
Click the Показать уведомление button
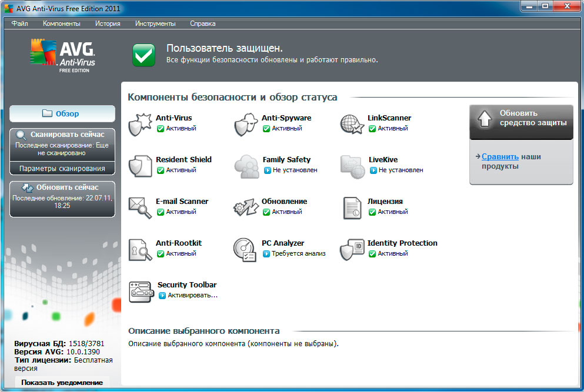pyautogui.click(x=62, y=383)
